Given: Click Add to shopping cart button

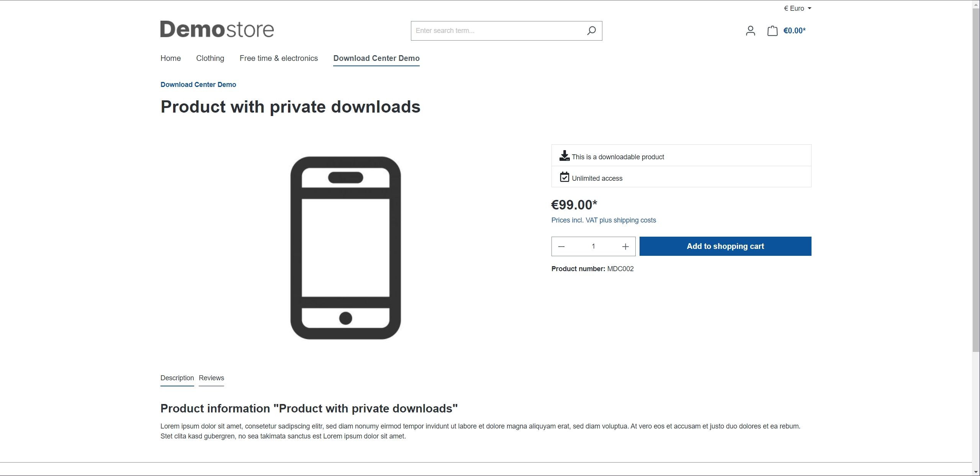Looking at the screenshot, I should coord(725,246).
